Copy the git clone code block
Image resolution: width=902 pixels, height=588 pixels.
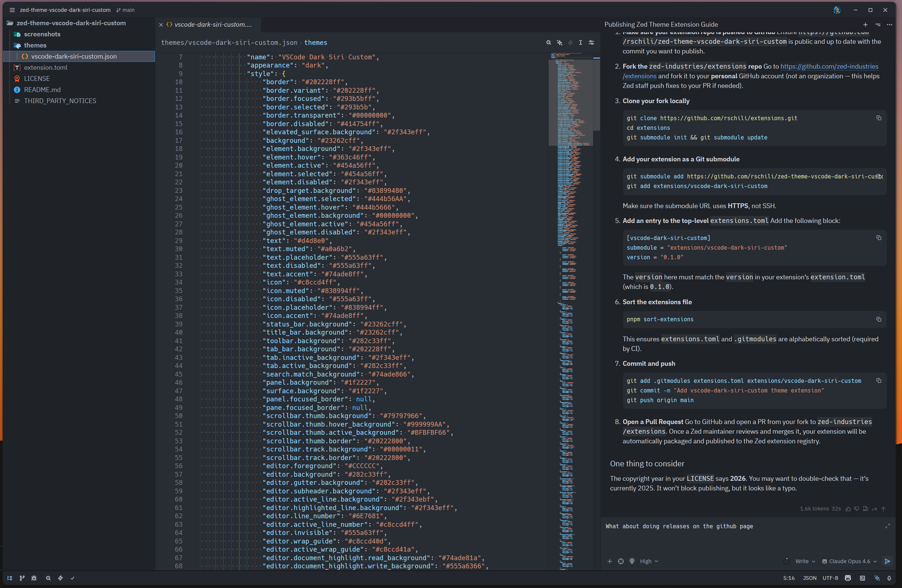pos(879,118)
